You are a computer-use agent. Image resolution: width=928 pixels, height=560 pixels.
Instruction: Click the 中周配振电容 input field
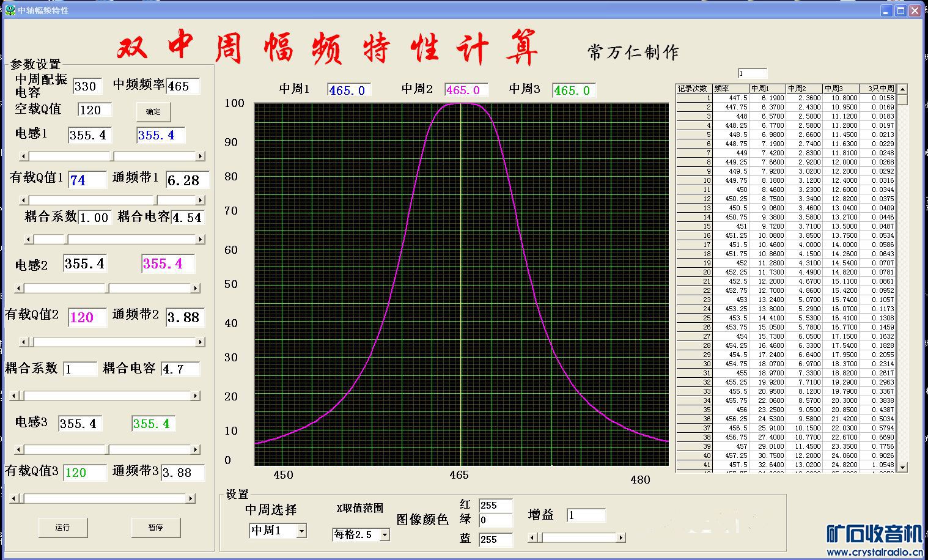click(x=88, y=86)
